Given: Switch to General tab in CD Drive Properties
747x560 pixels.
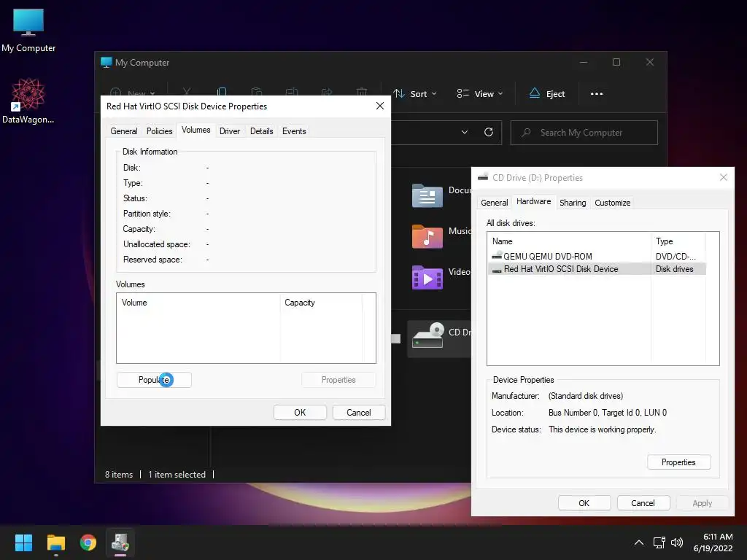Looking at the screenshot, I should pyautogui.click(x=494, y=203).
